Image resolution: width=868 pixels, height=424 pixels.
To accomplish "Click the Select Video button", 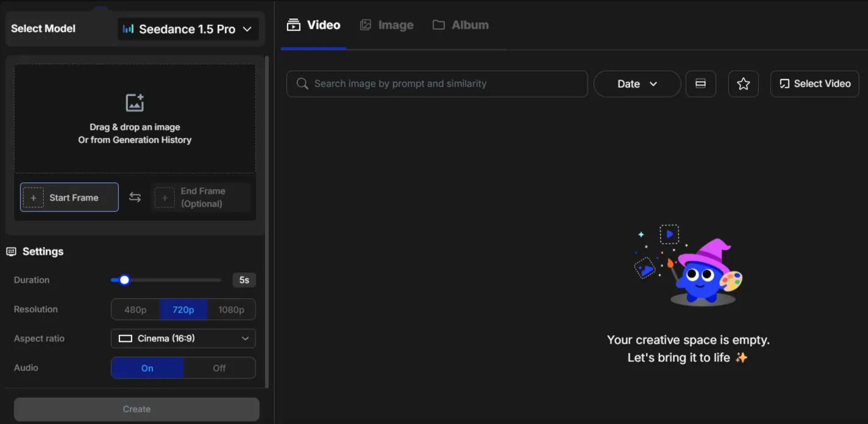I will (x=814, y=84).
